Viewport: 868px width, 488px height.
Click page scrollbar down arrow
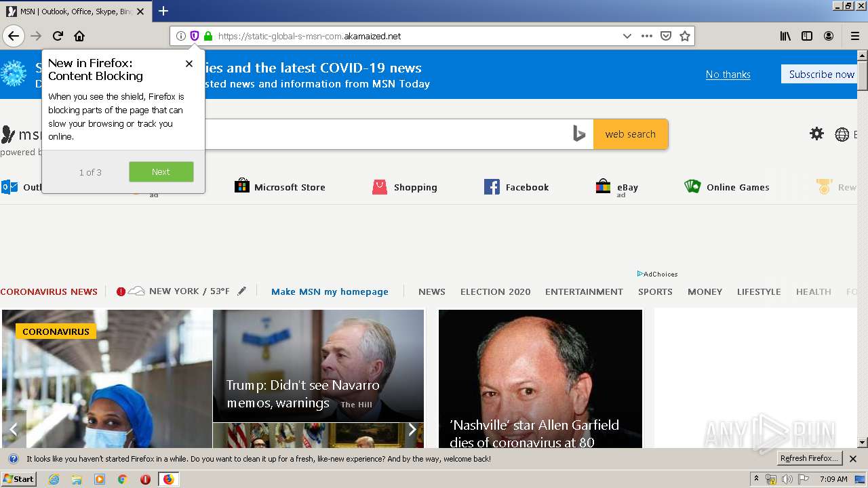click(862, 443)
